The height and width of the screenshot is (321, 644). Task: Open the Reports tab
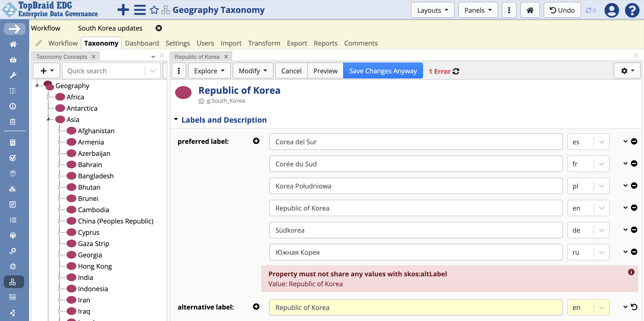pyautogui.click(x=325, y=43)
